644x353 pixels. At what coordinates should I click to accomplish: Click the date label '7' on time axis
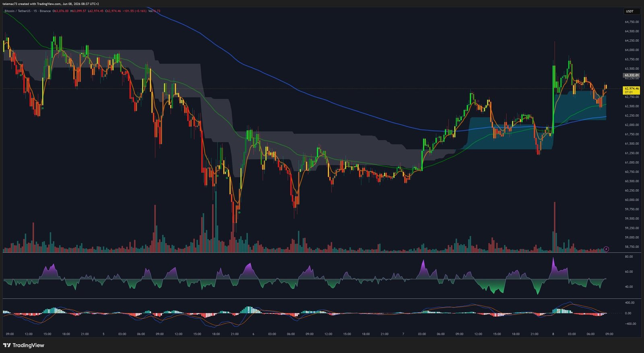(403, 334)
